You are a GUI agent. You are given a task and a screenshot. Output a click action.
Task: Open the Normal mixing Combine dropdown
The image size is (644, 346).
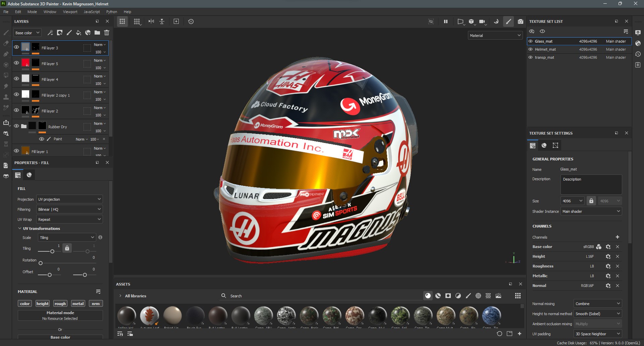[x=598, y=304]
